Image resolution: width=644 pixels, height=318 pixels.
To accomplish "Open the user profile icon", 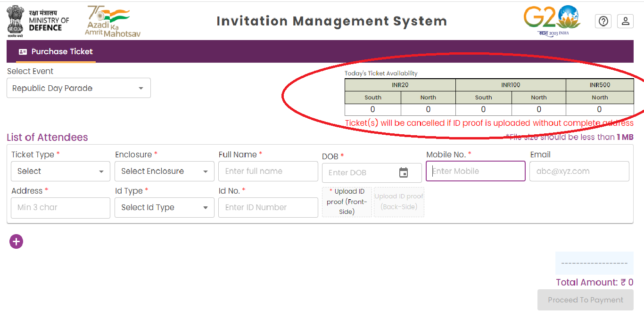I will point(625,21).
